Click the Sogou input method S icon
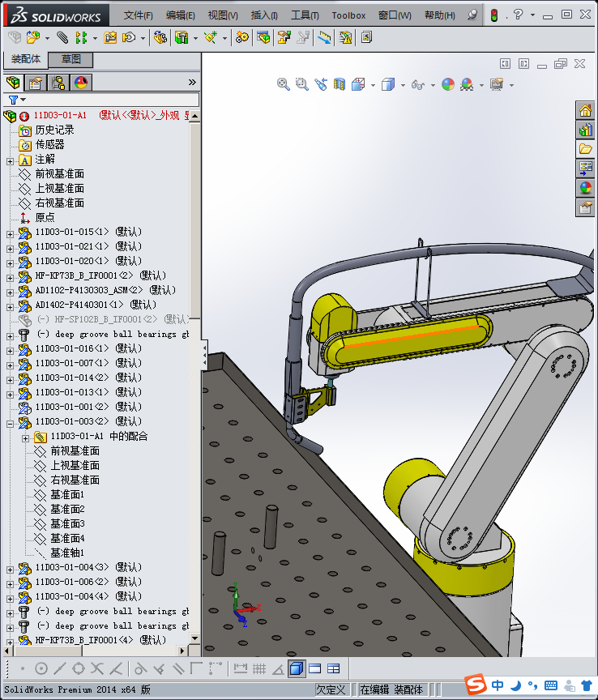598x700 pixels. (476, 684)
